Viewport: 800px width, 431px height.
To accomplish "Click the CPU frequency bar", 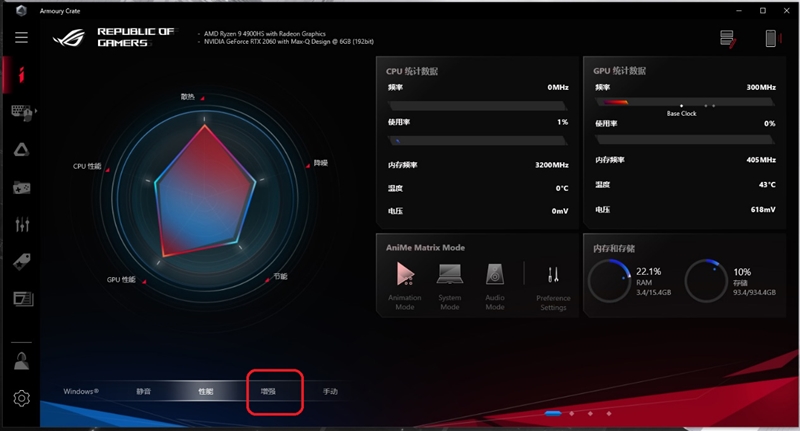I will point(478,106).
